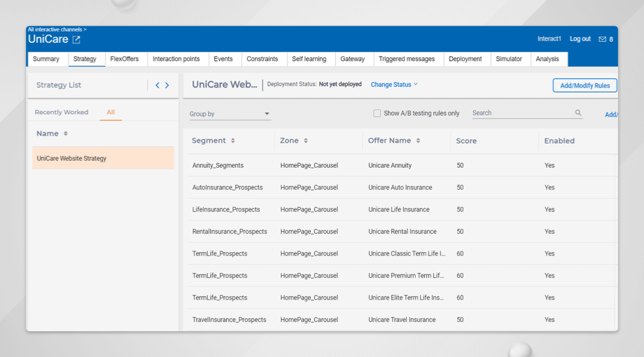The width and height of the screenshot is (644, 357).
Task: Click the search magnifier icon
Action: (x=578, y=113)
